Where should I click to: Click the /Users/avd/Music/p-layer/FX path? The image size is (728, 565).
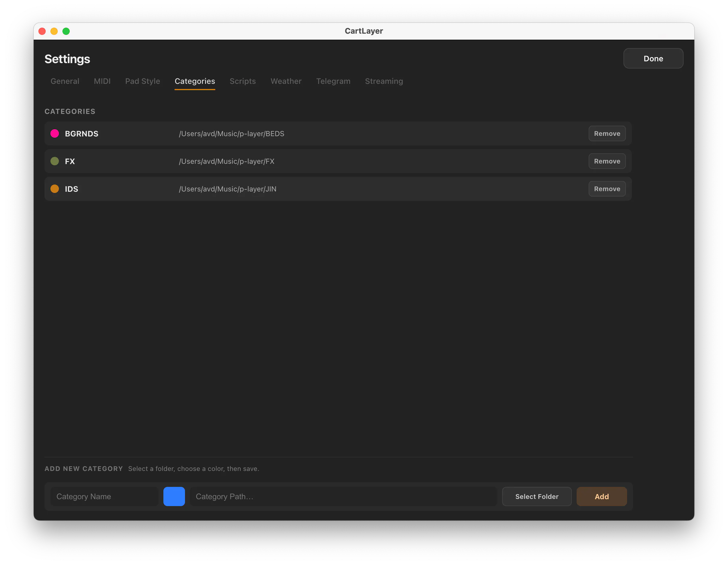[226, 161]
